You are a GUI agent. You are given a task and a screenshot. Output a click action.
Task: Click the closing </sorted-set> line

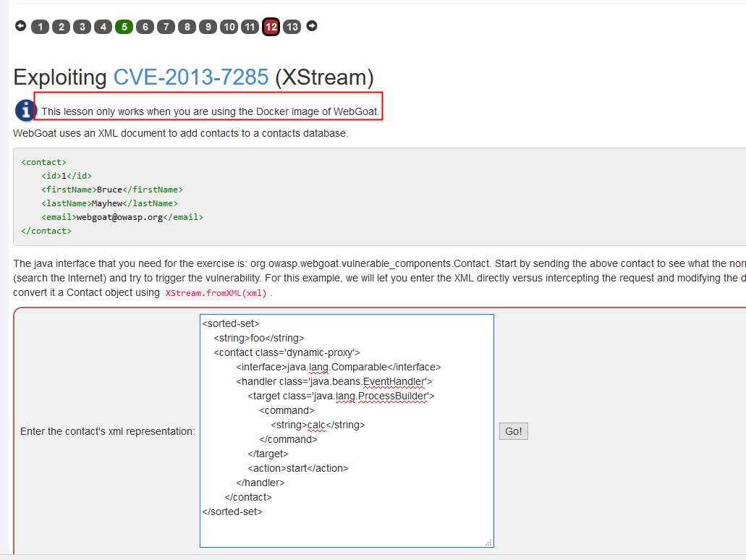(x=232, y=512)
